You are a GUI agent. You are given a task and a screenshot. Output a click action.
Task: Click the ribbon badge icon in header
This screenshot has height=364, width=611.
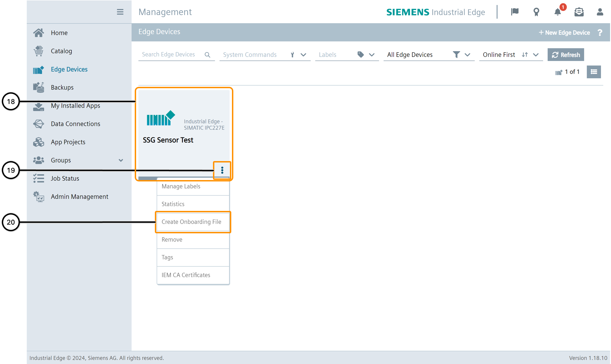(x=536, y=12)
